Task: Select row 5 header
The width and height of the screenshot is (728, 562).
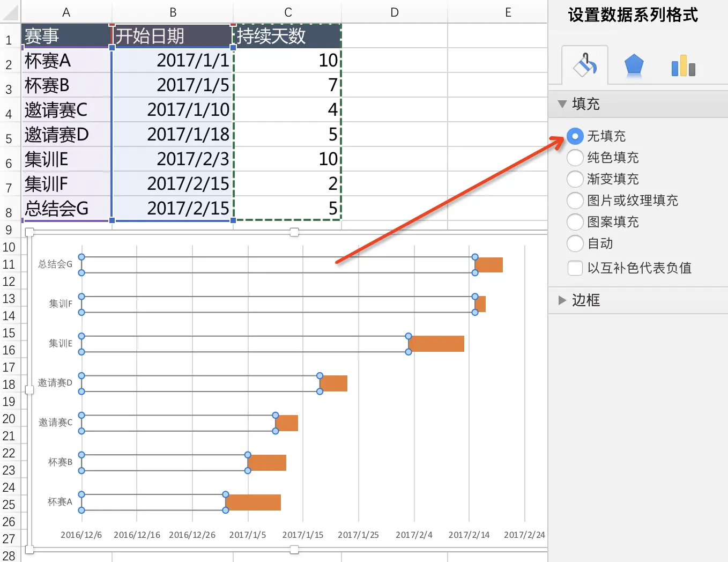Action: pyautogui.click(x=9, y=135)
